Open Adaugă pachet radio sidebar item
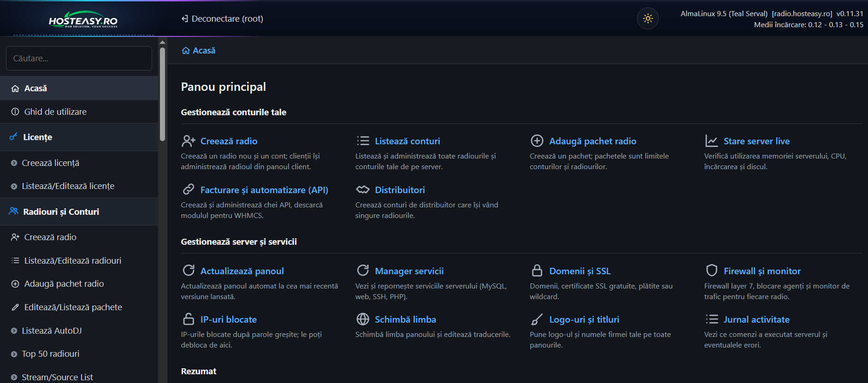 79,284
